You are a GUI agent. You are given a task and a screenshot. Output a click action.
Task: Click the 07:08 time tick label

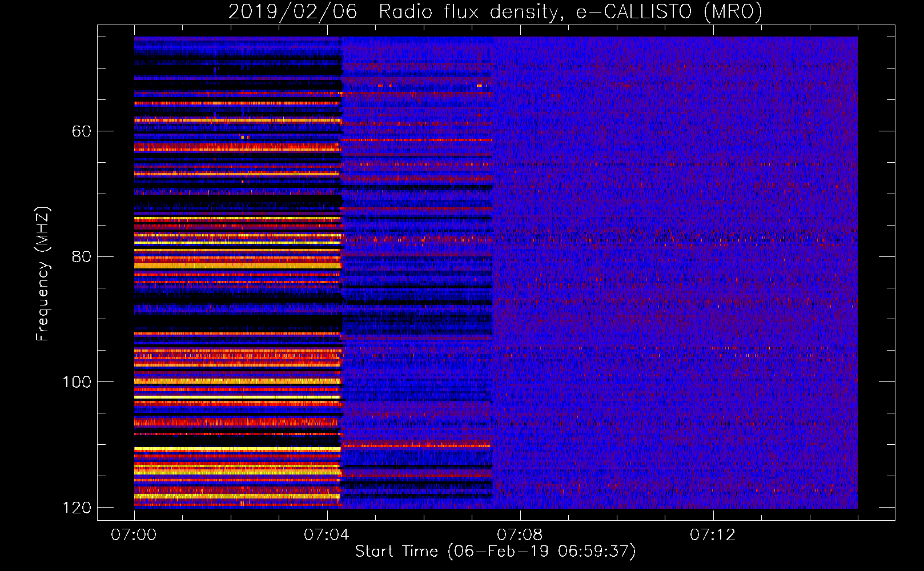[x=520, y=535]
